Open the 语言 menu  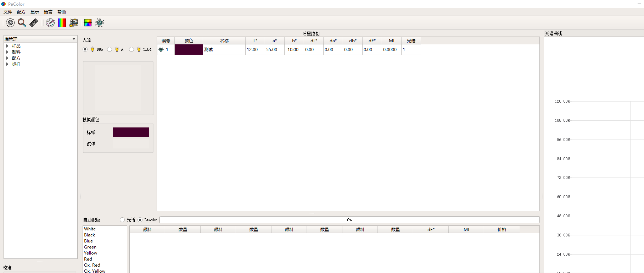coord(48,12)
